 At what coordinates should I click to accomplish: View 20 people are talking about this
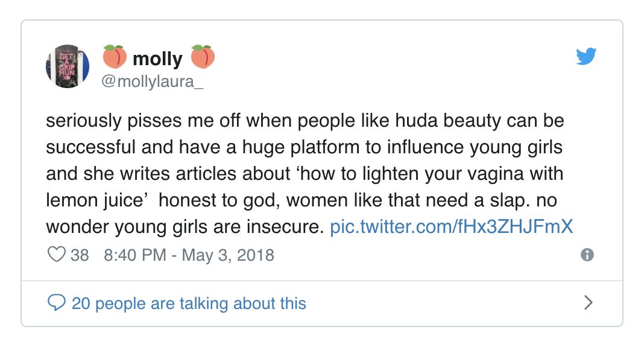189,302
